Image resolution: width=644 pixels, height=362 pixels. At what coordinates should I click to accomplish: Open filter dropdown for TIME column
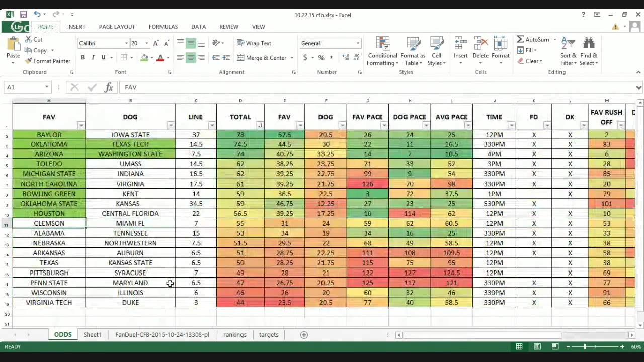(511, 125)
